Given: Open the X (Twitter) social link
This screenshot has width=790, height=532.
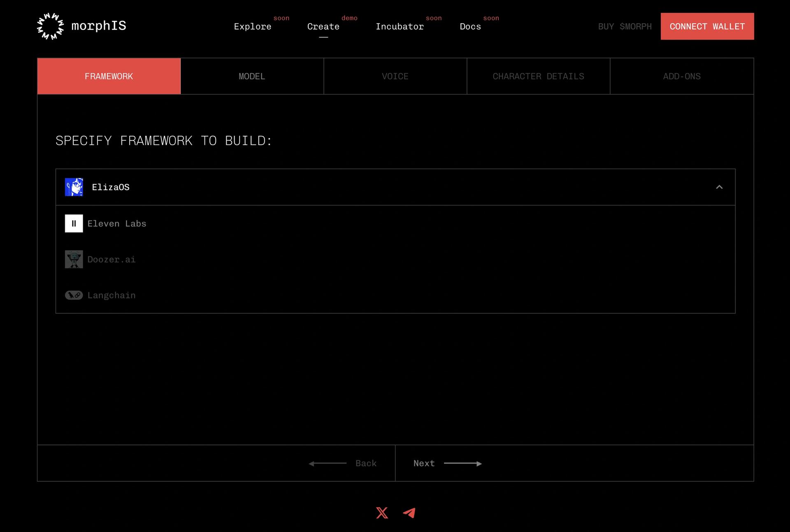Looking at the screenshot, I should [x=382, y=513].
